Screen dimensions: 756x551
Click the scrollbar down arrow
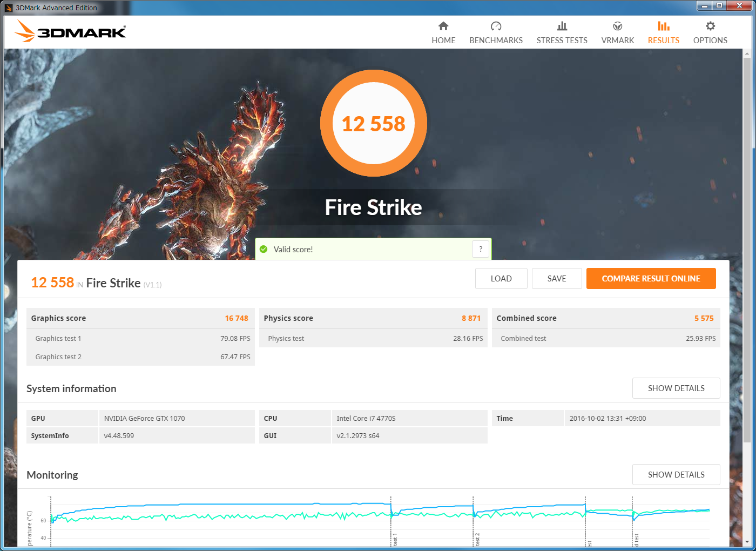coord(747,542)
